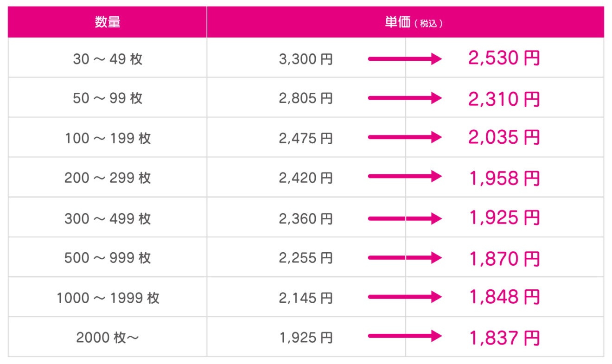The height and width of the screenshot is (364, 612).
Task: Click the arrow in the 30～49枚 row
Action: click(405, 59)
